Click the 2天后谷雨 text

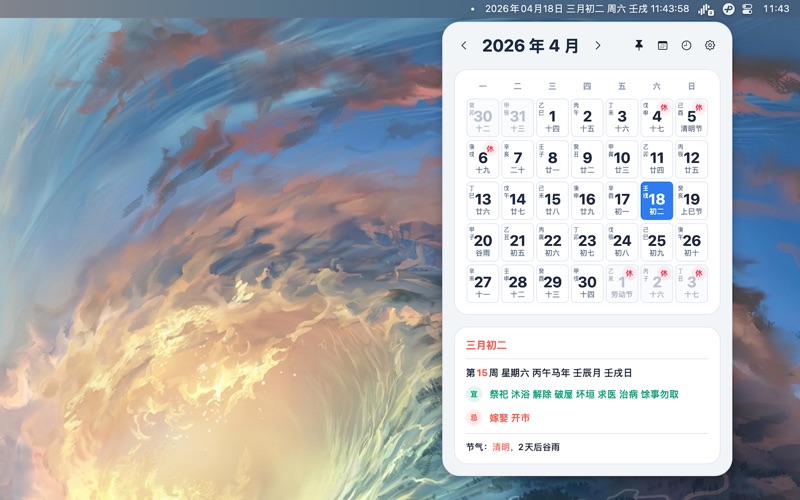[x=539, y=447]
